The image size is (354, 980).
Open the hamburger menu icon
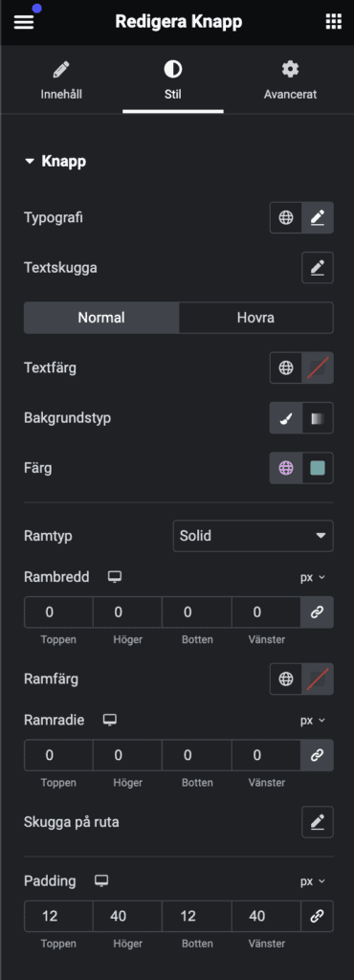[x=24, y=21]
